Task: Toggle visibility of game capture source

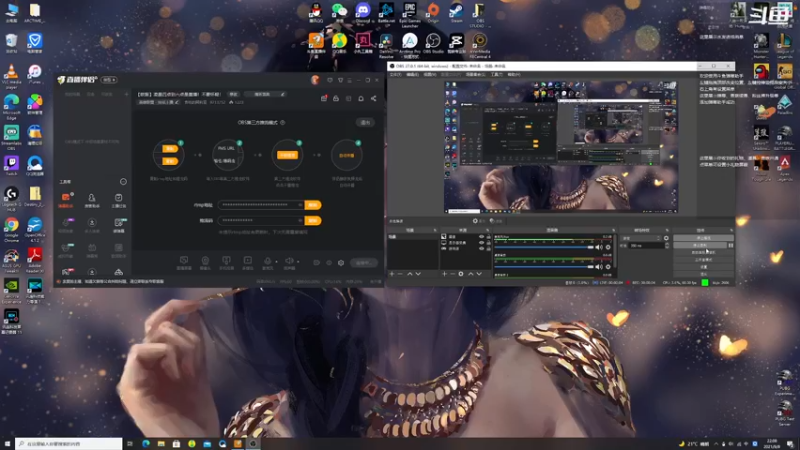Action: point(482,248)
